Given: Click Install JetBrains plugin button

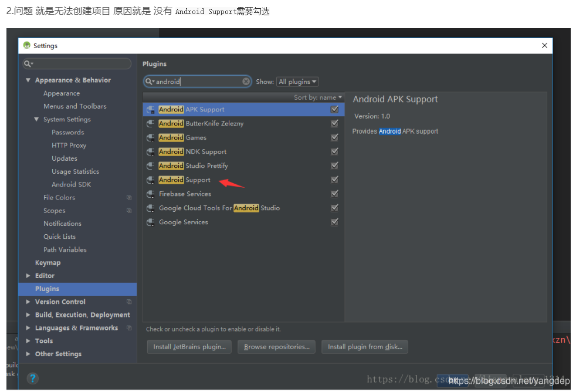Looking at the screenshot, I should tap(189, 347).
